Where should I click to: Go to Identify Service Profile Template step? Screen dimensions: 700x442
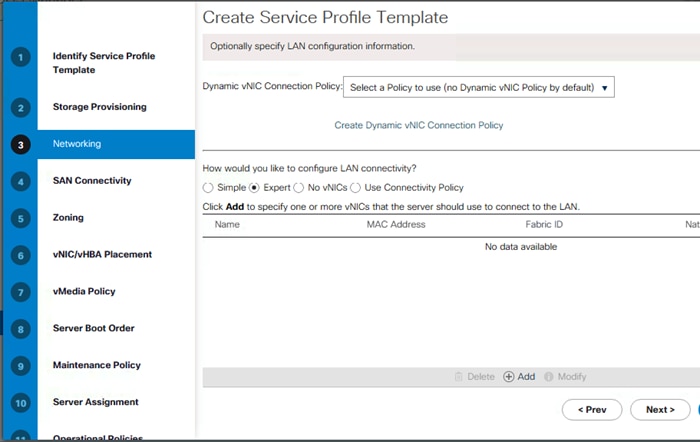(x=104, y=63)
